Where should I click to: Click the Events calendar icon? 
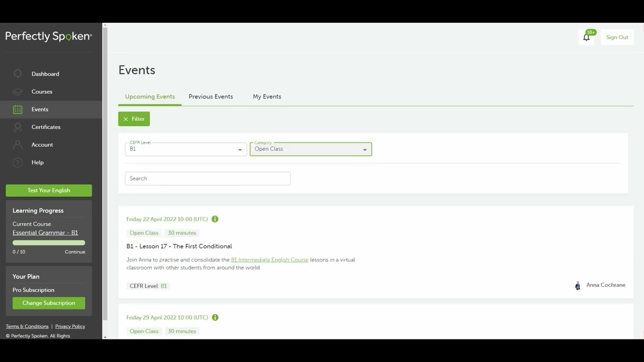18,109
